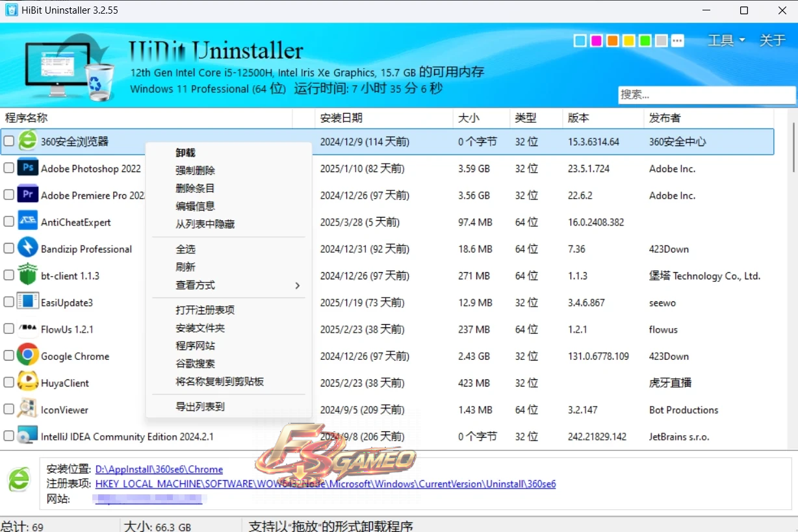Open the 工具 dropdown menu

pos(727,40)
